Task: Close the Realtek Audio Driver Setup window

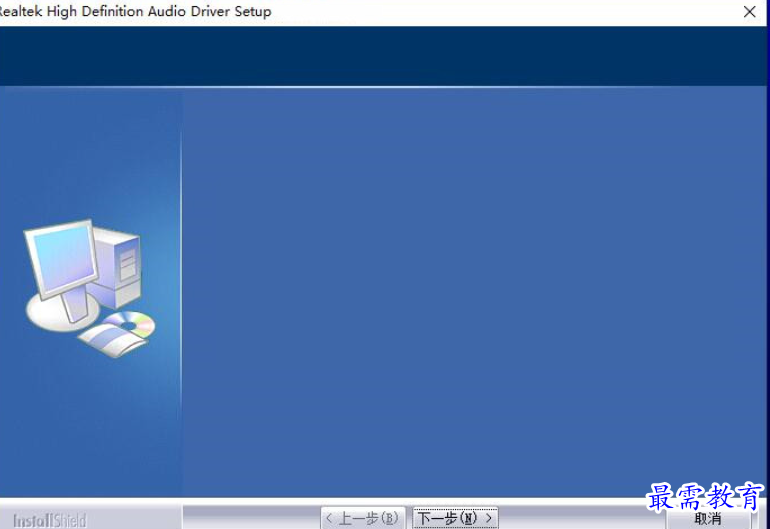Action: coord(749,12)
